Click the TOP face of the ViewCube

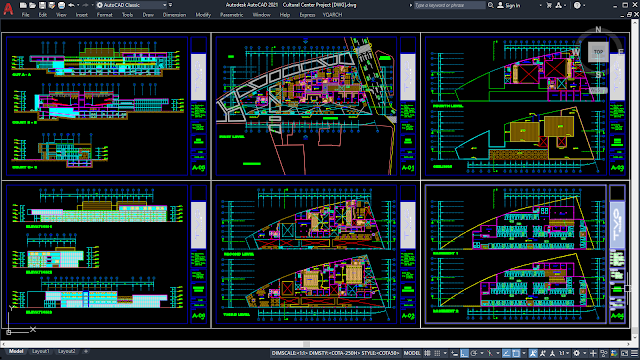coord(598,52)
